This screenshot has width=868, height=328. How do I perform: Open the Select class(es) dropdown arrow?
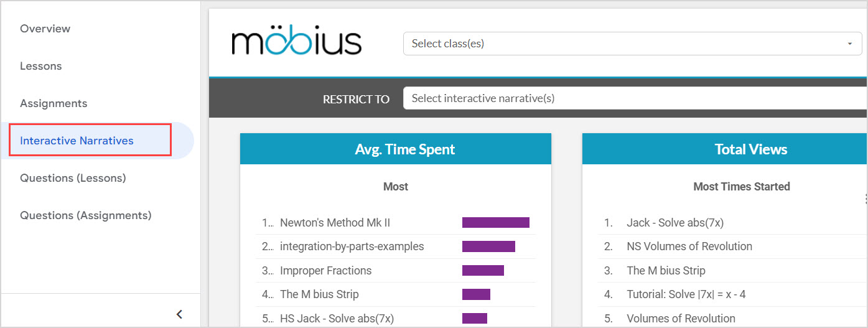point(849,44)
